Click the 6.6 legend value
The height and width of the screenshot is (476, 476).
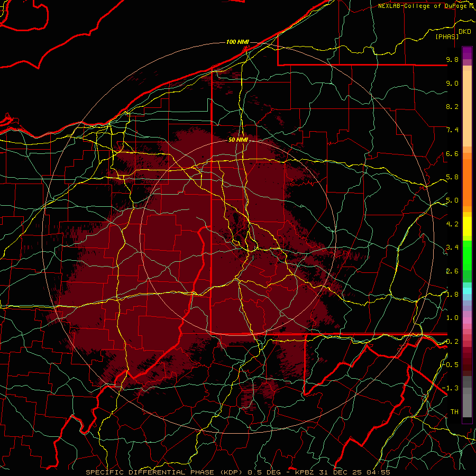pyautogui.click(x=452, y=154)
